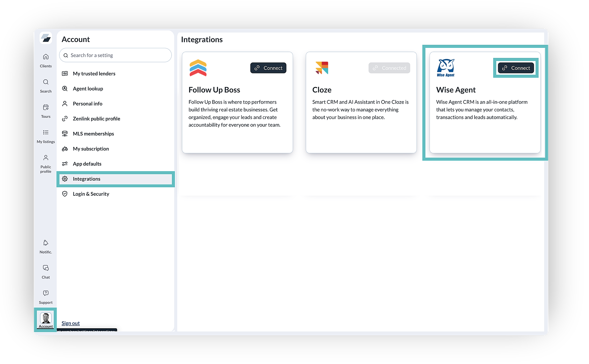Open Notifications bell icon
This screenshot has width=589, height=364.
pyautogui.click(x=46, y=243)
